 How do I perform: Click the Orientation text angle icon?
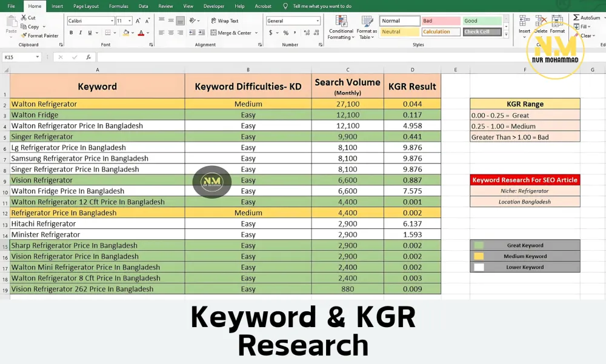click(x=193, y=21)
